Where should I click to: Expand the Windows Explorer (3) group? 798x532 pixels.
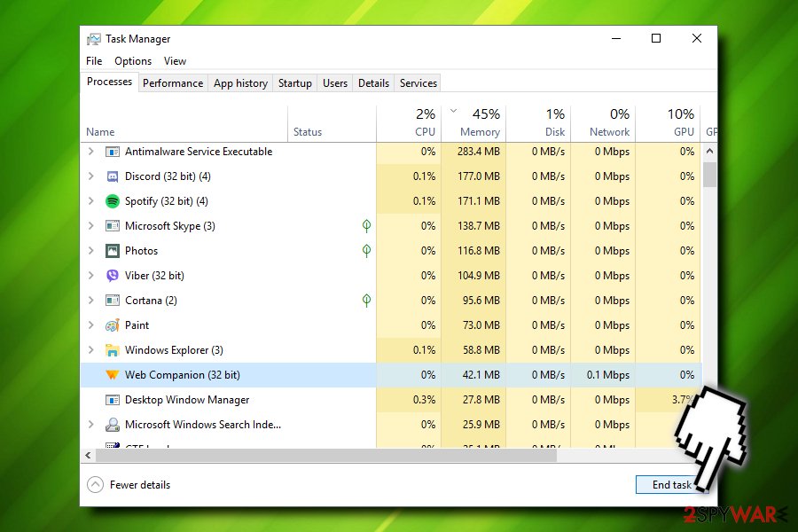tap(91, 349)
